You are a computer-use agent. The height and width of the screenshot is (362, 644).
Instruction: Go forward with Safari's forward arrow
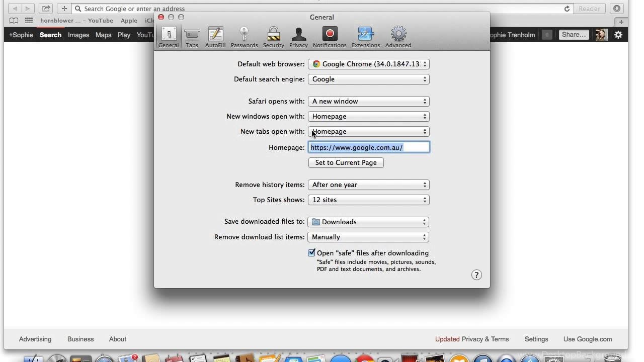[28, 9]
